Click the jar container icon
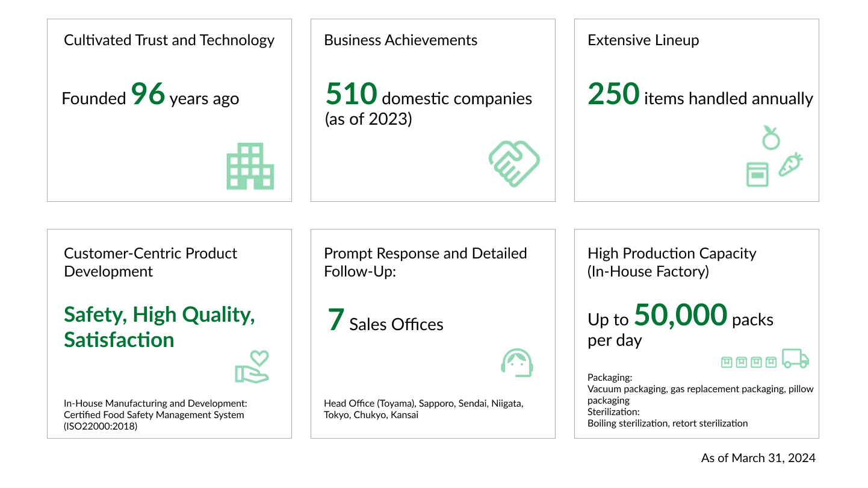 [757, 174]
